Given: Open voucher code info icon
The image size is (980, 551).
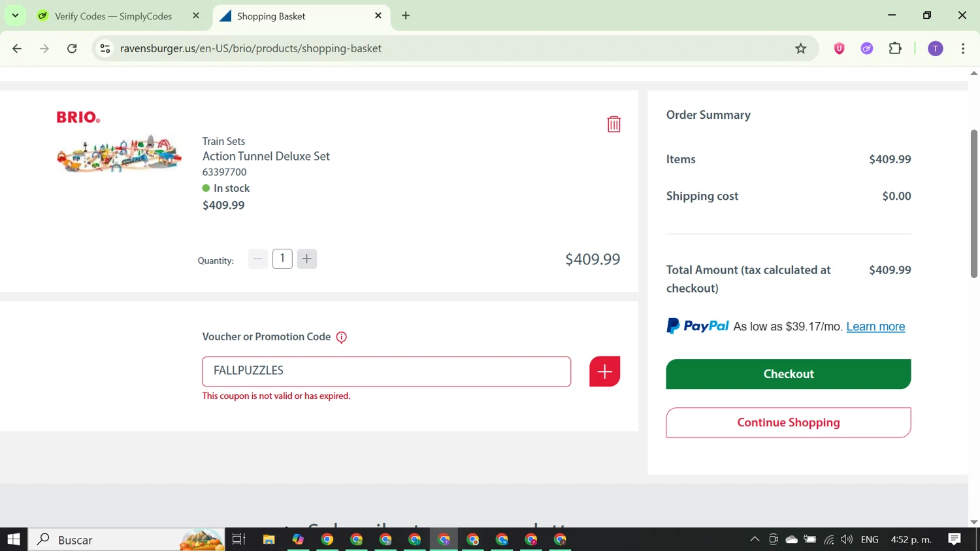Looking at the screenshot, I should point(341,338).
